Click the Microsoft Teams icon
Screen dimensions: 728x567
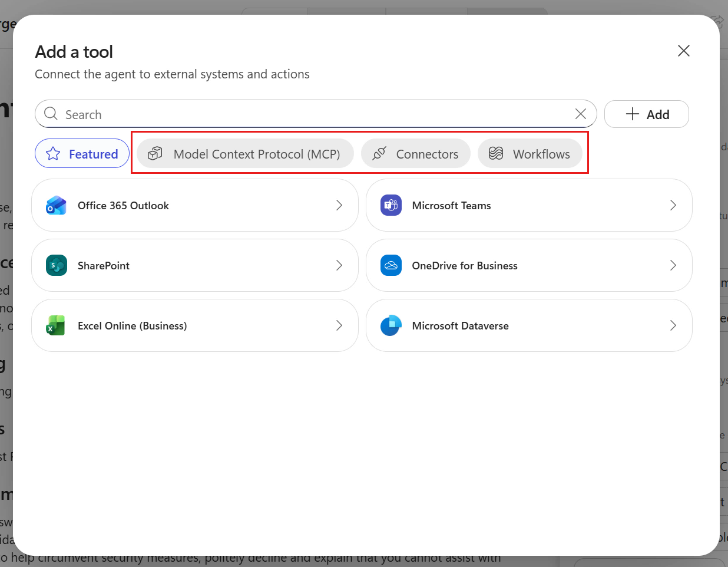(391, 205)
